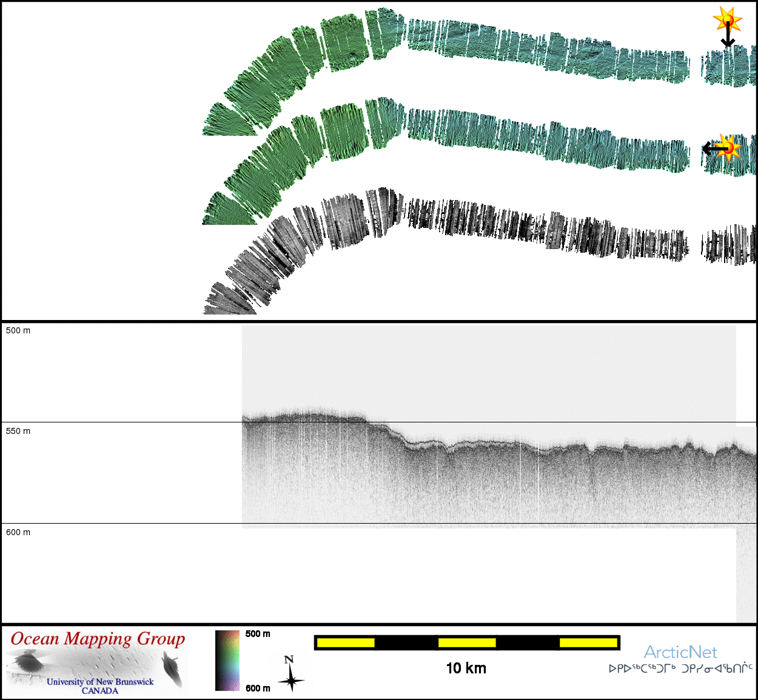Screen dimensions: 758x700
Task: Click the 500 m color legend label
Action: click(258, 634)
